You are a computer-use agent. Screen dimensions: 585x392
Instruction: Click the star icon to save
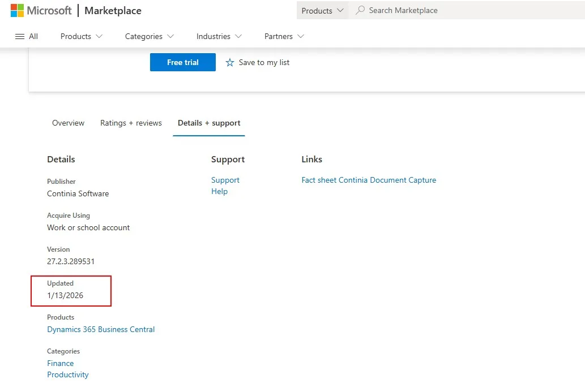(x=230, y=63)
